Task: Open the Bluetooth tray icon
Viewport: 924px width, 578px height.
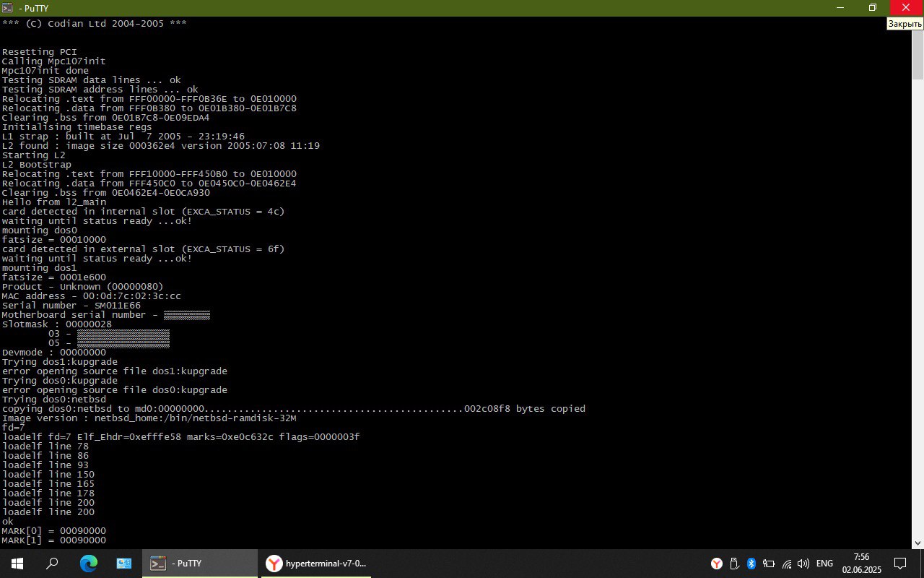Action: [751, 564]
